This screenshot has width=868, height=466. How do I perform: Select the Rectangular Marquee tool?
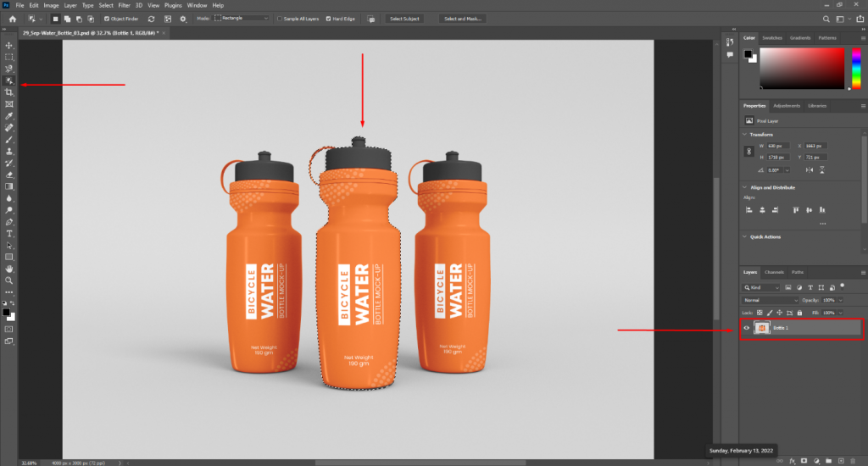9,57
